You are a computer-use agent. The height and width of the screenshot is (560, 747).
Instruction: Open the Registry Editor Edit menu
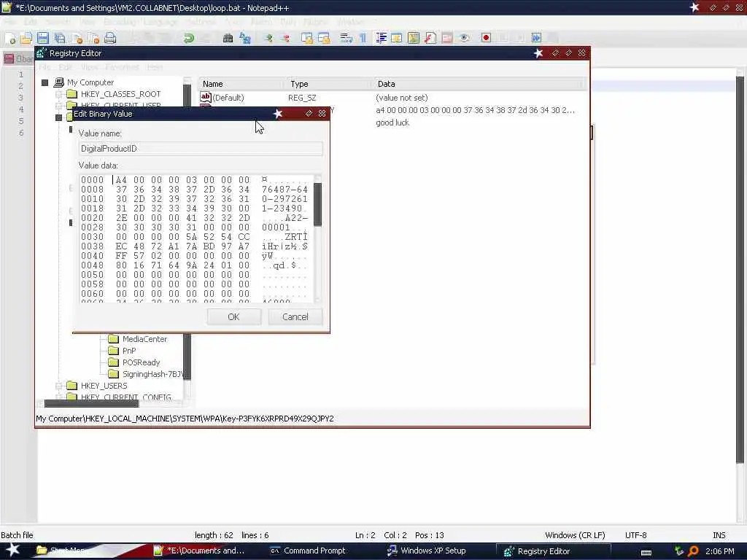65,67
